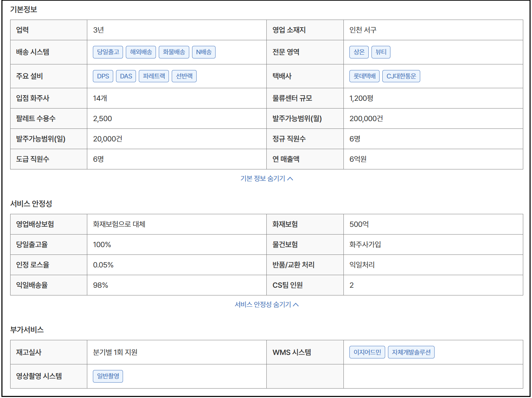
Task: Click the 0.05% loss rate value
Action: coord(103,265)
